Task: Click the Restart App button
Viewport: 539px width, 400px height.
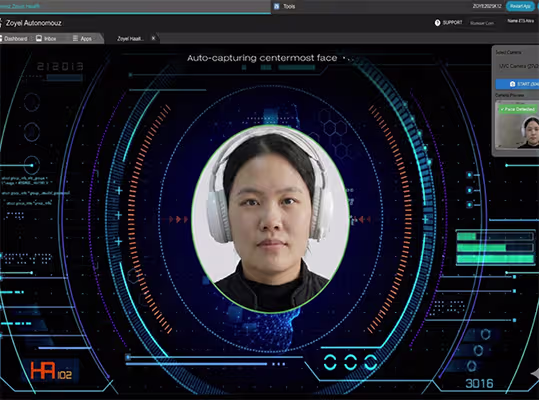Action: point(520,6)
